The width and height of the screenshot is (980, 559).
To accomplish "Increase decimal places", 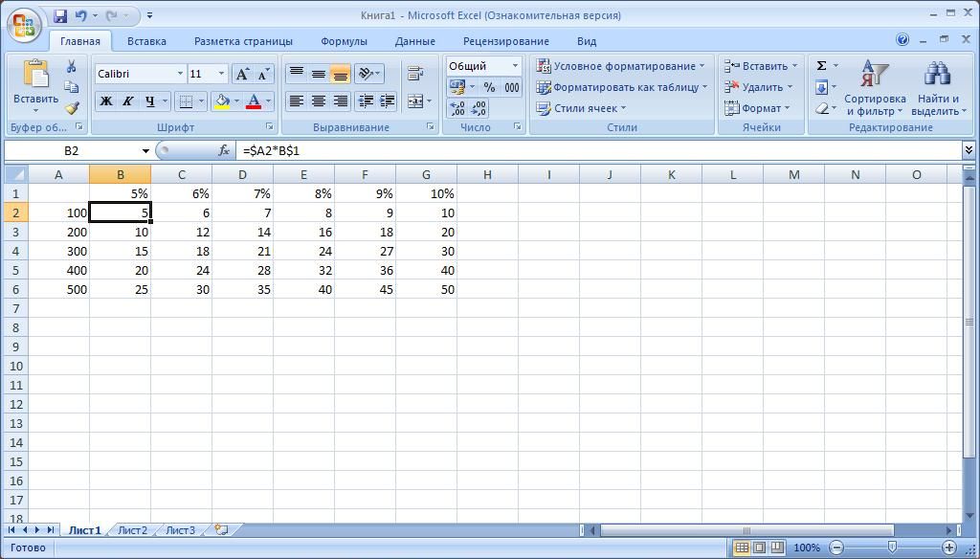I will coord(457,109).
